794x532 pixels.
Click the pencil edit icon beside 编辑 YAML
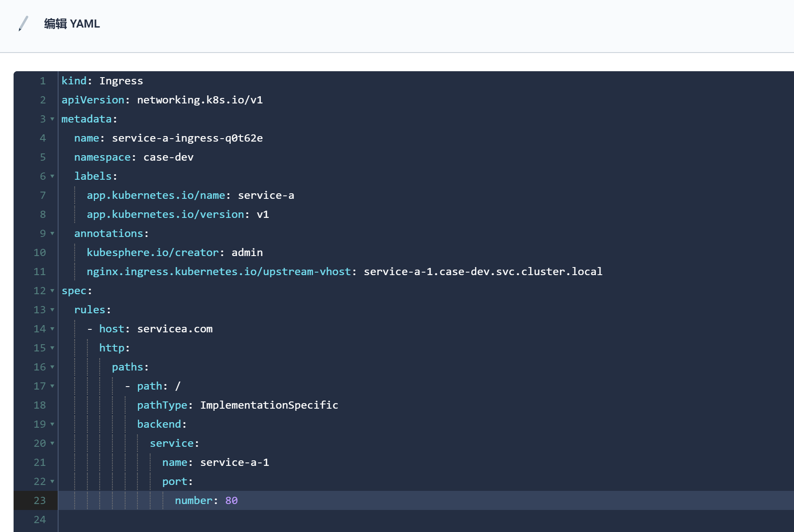24,24
